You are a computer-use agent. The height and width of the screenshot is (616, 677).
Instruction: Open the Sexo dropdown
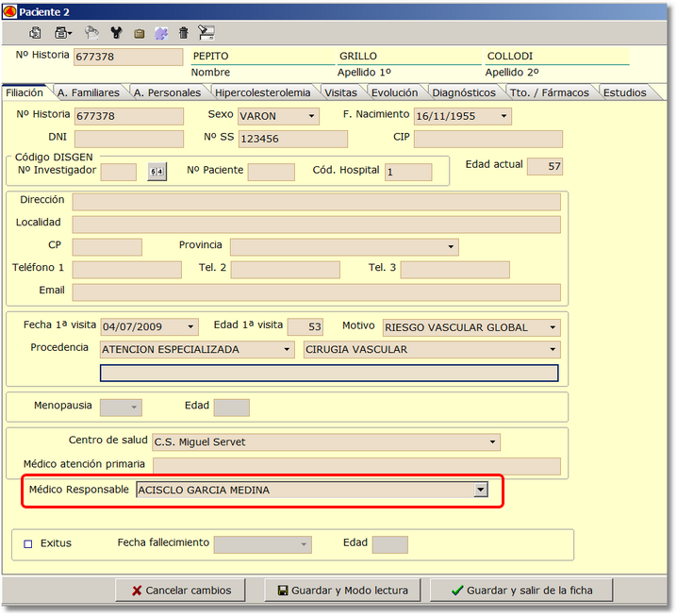311,116
